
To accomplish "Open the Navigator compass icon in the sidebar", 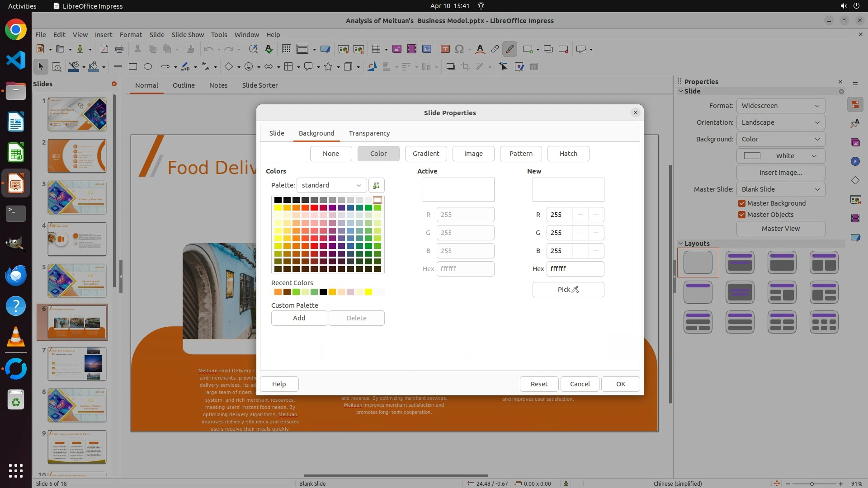I will (855, 161).
